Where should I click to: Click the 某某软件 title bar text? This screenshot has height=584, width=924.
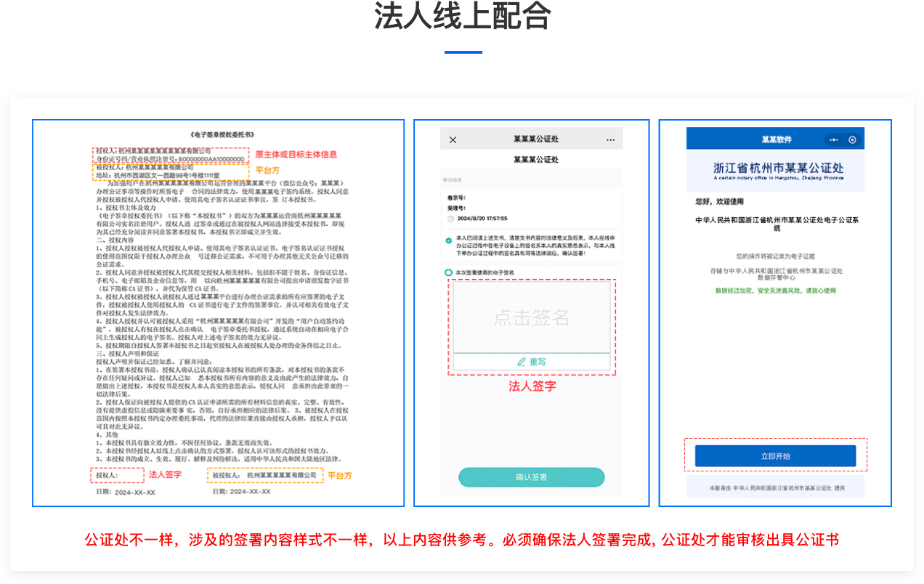776,139
